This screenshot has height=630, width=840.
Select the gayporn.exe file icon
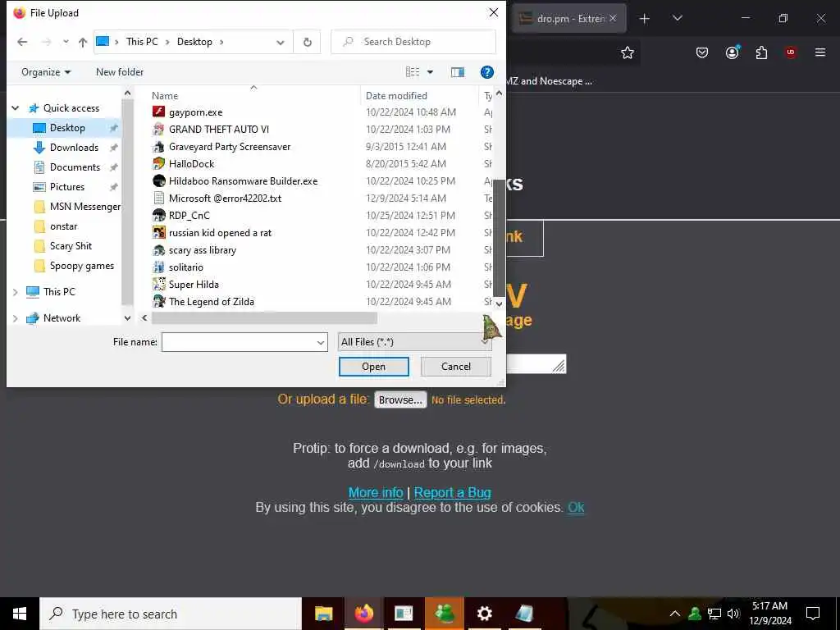point(158,112)
